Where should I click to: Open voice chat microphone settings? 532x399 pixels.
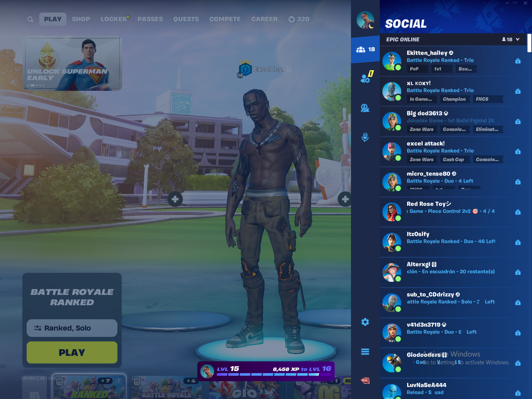click(x=365, y=137)
